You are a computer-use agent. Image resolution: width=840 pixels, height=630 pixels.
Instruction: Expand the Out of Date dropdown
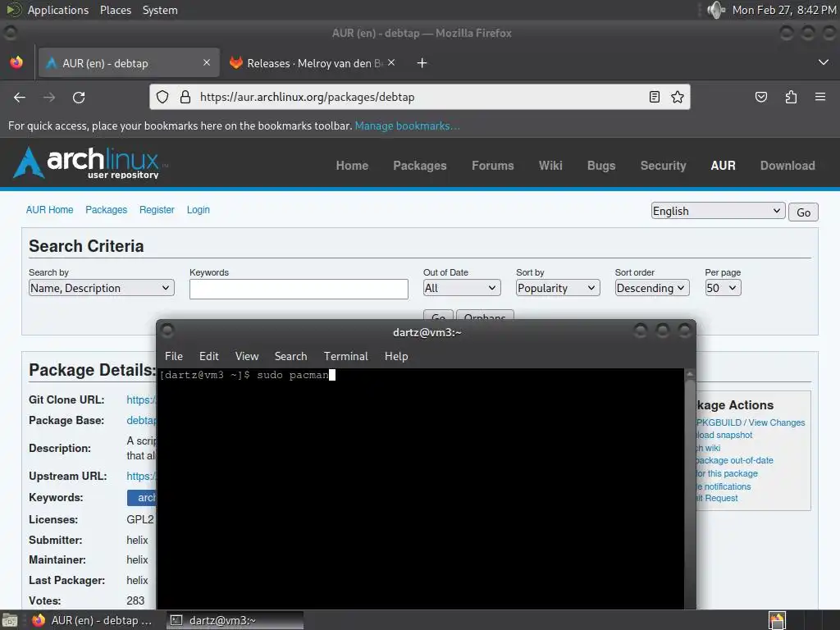tap(462, 288)
